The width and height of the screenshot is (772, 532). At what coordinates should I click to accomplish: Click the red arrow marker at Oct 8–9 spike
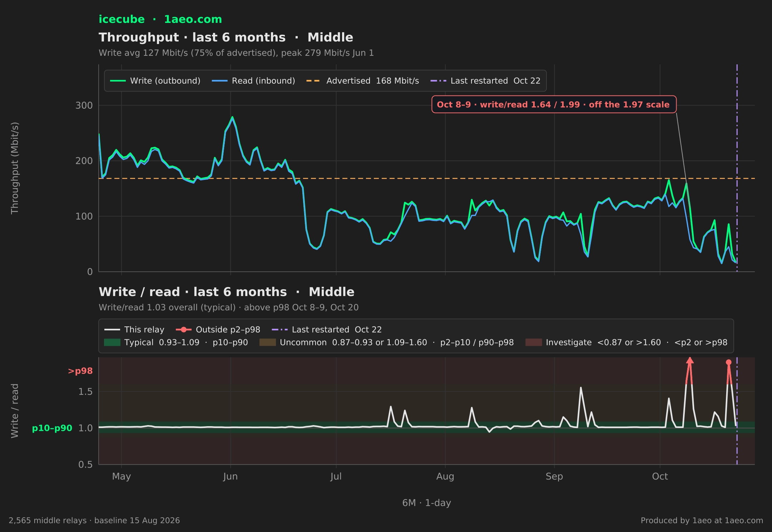coord(690,360)
